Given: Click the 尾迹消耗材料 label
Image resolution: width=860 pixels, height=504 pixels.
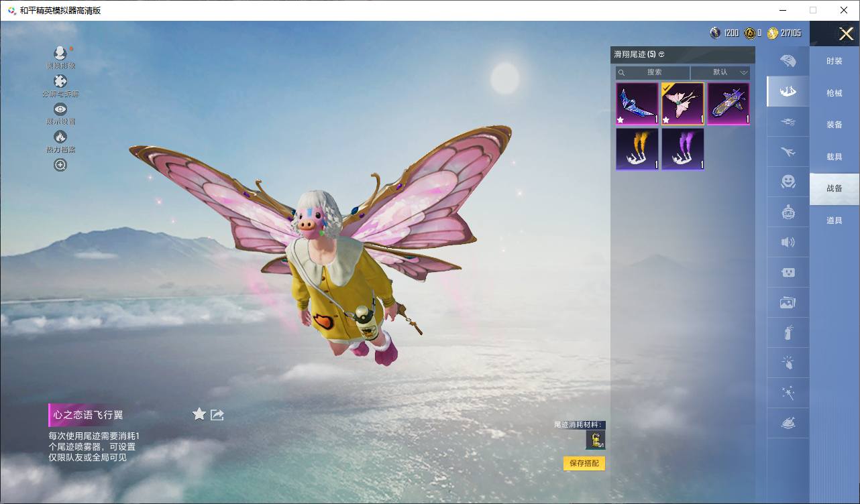Looking at the screenshot, I should 579,425.
